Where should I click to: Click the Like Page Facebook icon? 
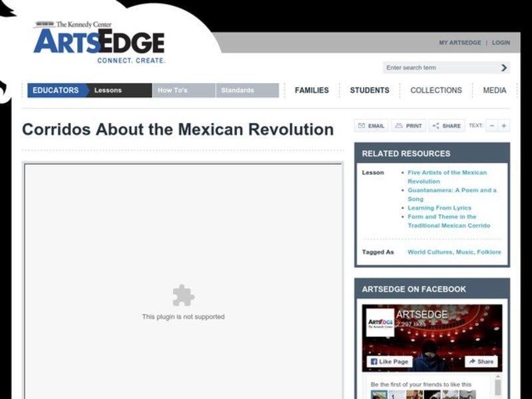(387, 361)
